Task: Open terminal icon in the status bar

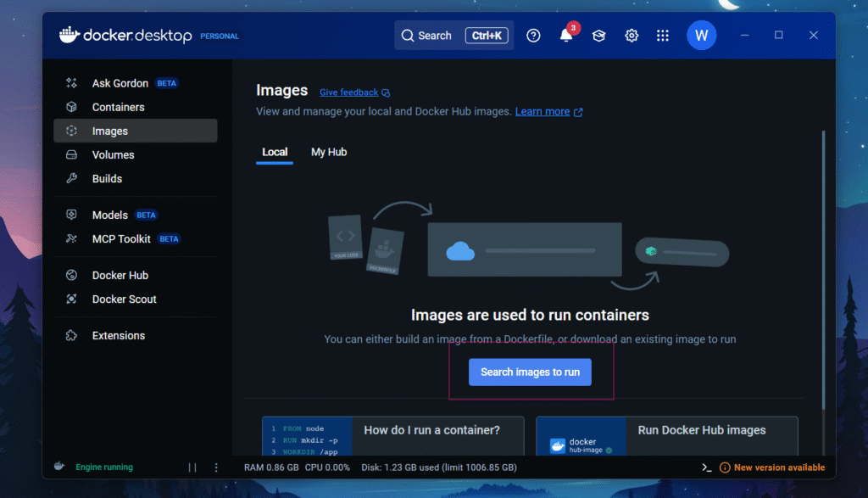Action: 707,467
